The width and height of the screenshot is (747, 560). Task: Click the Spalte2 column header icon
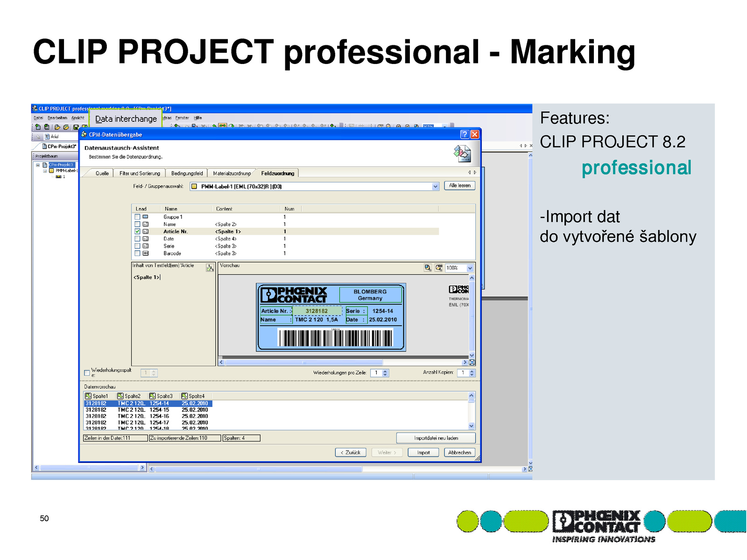pos(120,396)
